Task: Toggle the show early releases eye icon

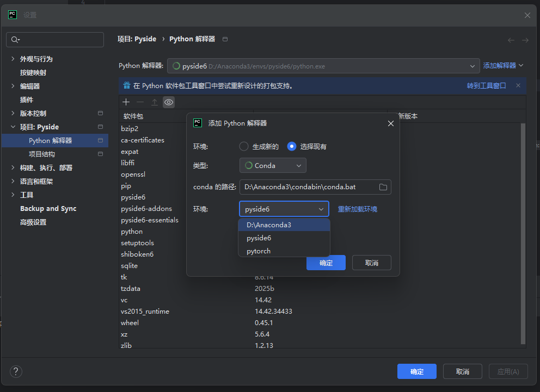Action: [x=169, y=102]
